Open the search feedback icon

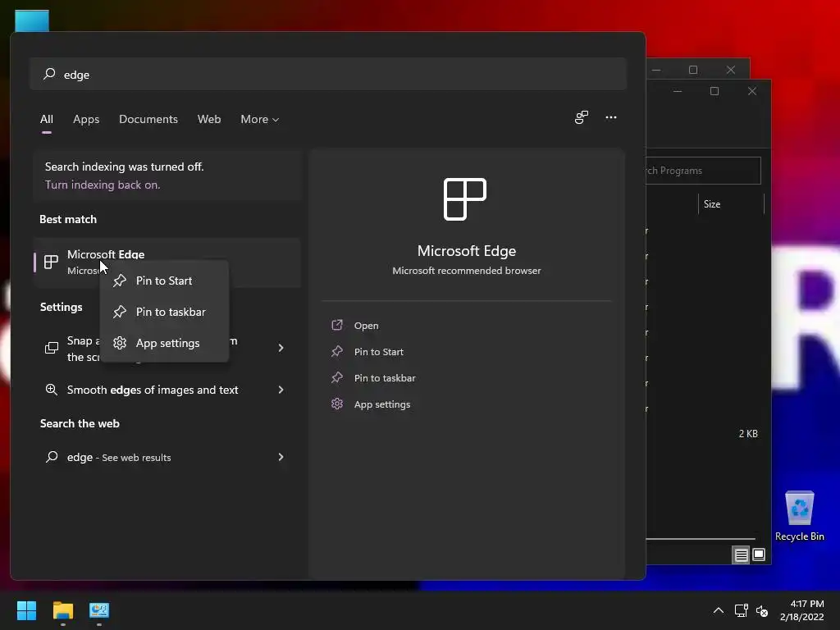point(582,117)
